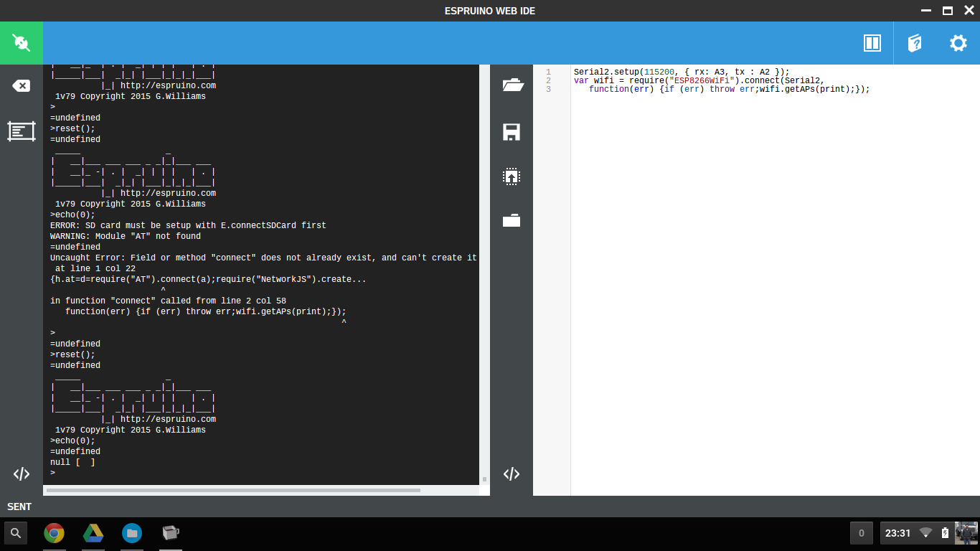Image resolution: width=980 pixels, height=551 pixels.
Task: Open the ChromeOS launcher search icon
Action: (15, 533)
